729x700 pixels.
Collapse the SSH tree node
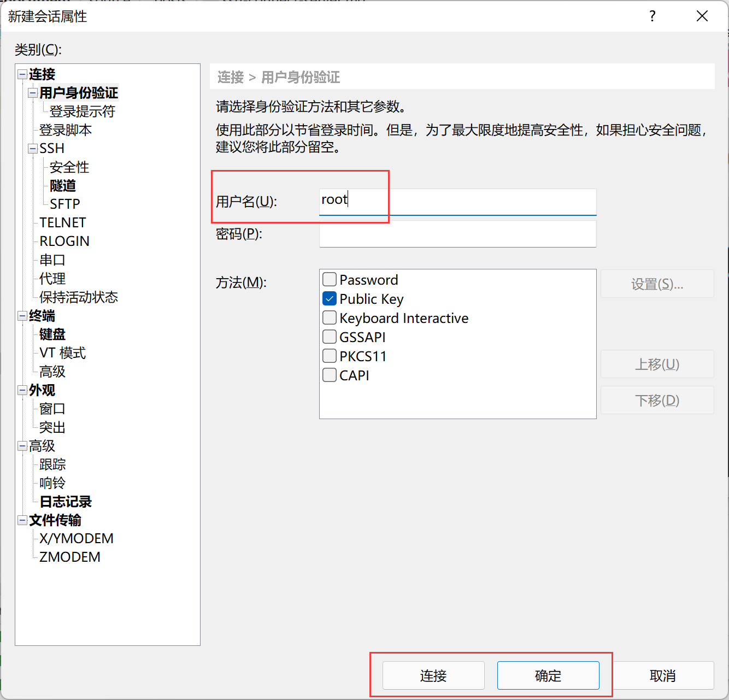[33, 149]
